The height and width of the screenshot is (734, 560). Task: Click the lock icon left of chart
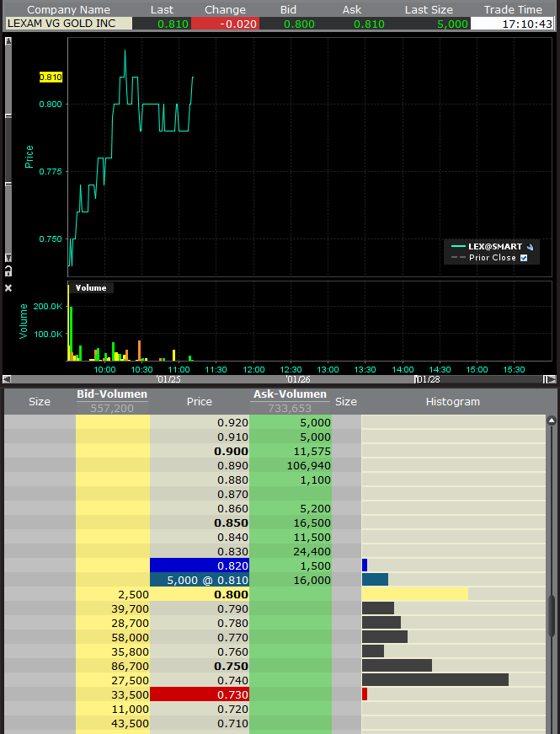[8, 271]
